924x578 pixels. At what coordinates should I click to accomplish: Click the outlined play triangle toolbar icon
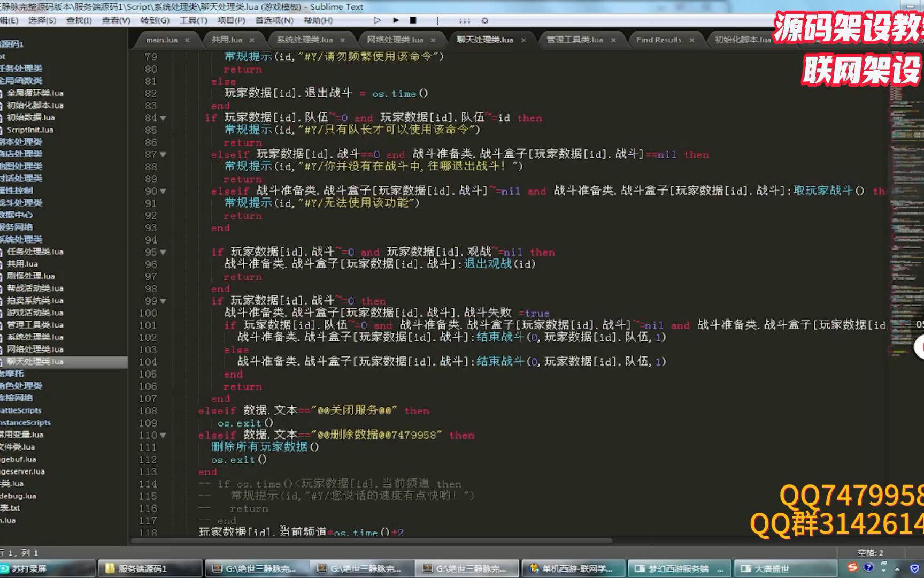[377, 20]
